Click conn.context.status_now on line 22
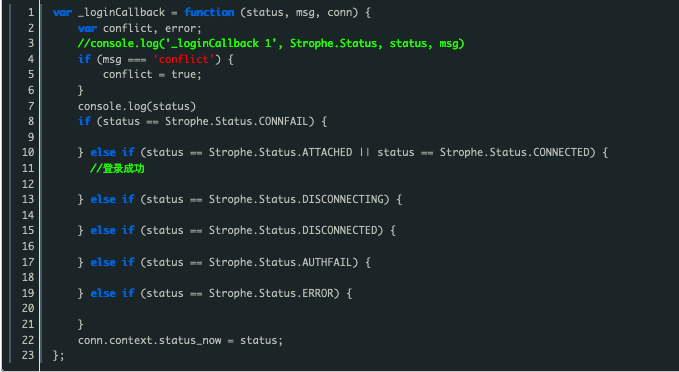The width and height of the screenshot is (679, 372). click(x=150, y=340)
